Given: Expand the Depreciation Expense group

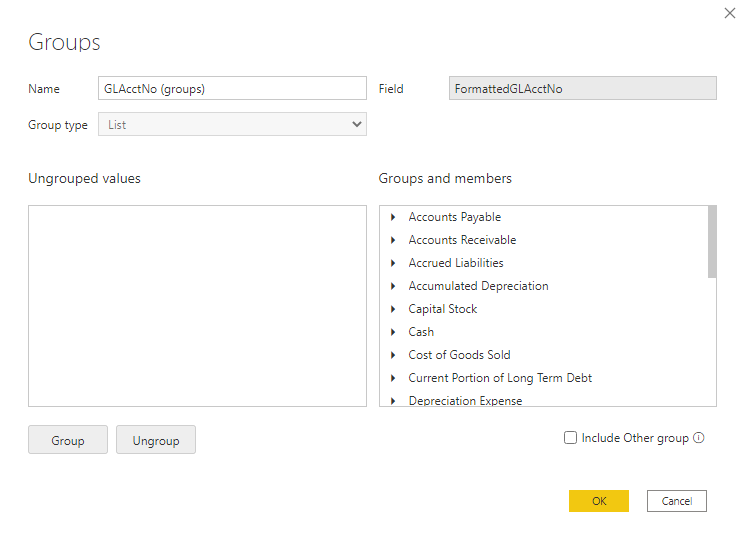Looking at the screenshot, I should point(393,401).
